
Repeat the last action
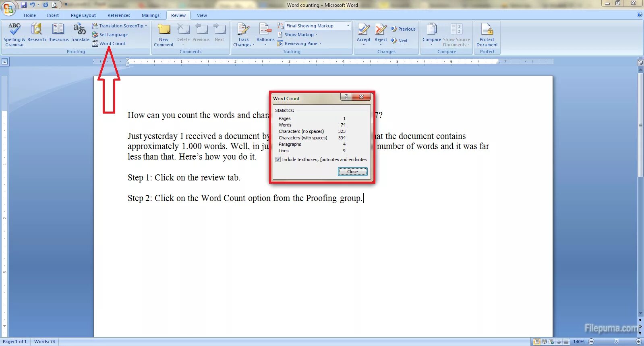point(46,5)
